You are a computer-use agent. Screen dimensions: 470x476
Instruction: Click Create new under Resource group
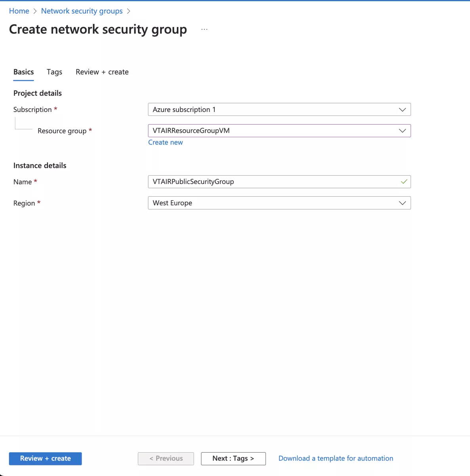[x=165, y=142]
